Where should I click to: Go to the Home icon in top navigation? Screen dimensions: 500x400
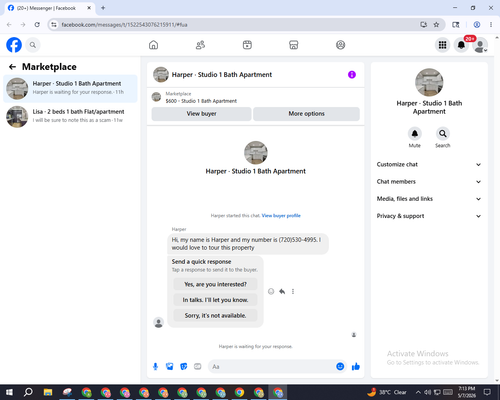point(153,45)
